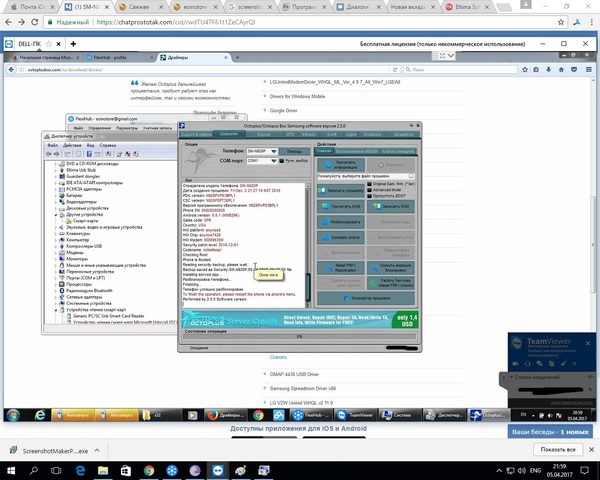Viewport: 600px width, 480px height.
Task: Click Reset FRP / Reactivation button
Action: (341, 268)
